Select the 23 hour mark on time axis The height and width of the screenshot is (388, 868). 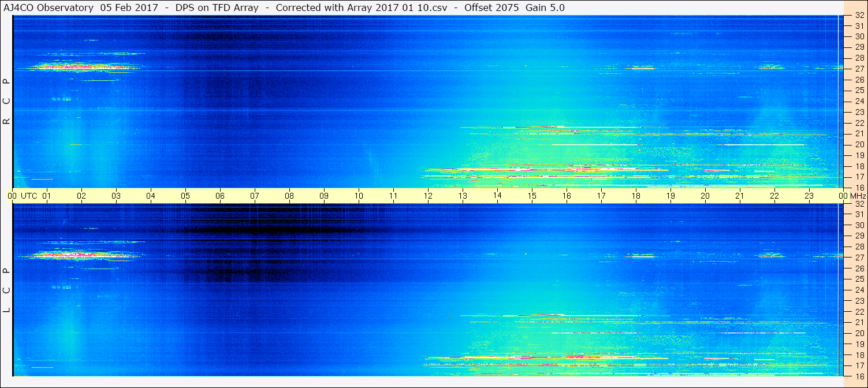pyautogui.click(x=809, y=196)
